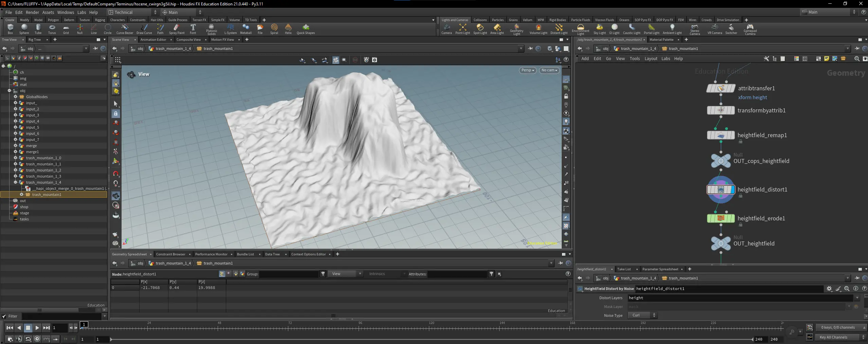Open the Noise Type Curl dropdown
This screenshot has height=344, width=868.
pyautogui.click(x=643, y=315)
